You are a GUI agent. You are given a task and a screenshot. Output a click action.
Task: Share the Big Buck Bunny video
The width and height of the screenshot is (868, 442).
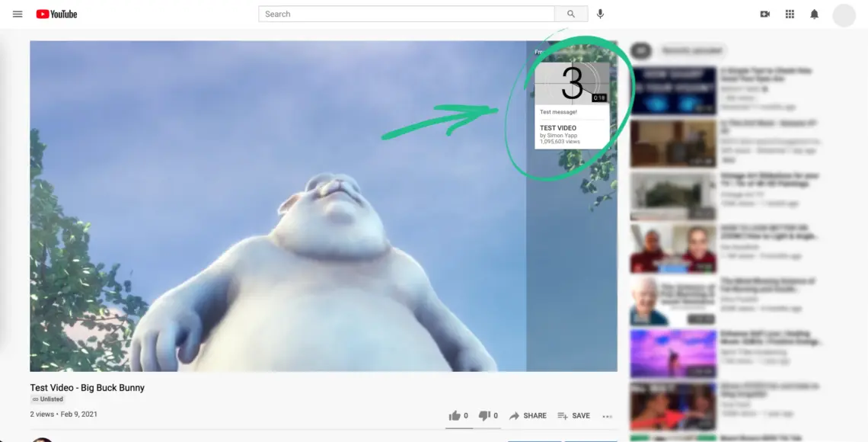528,415
